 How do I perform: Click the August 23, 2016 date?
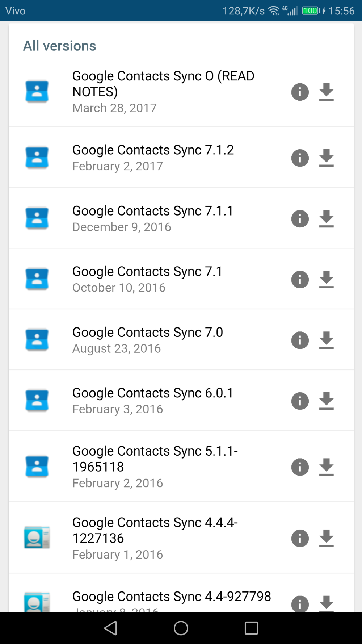(117, 348)
